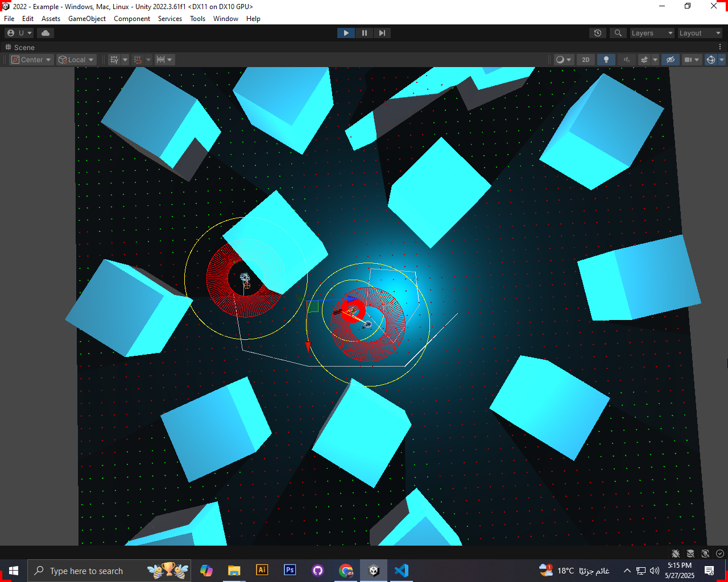Image resolution: width=728 pixels, height=582 pixels.
Task: Open the Services menu
Action: point(170,19)
